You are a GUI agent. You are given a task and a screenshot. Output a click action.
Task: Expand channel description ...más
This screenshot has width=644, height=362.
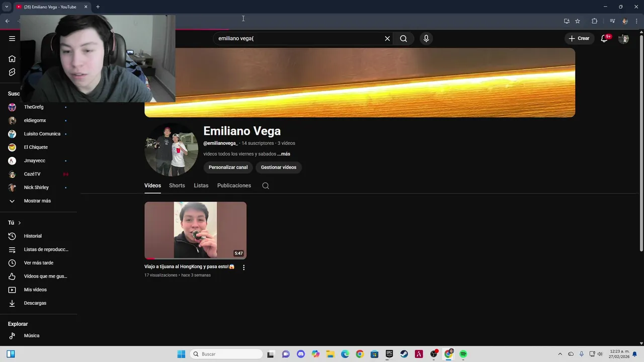(284, 154)
